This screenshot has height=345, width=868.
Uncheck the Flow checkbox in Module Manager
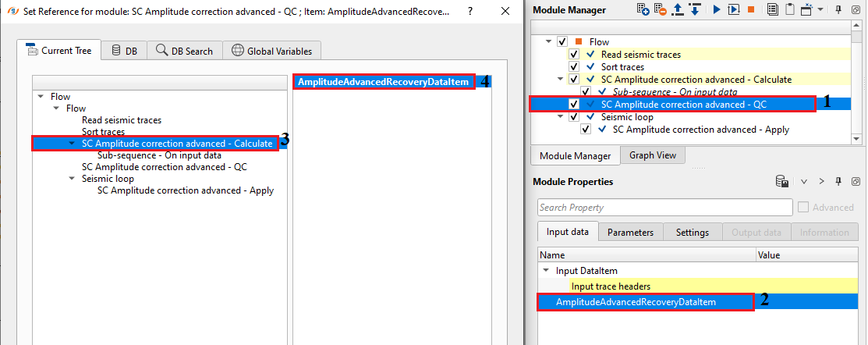pyautogui.click(x=562, y=42)
